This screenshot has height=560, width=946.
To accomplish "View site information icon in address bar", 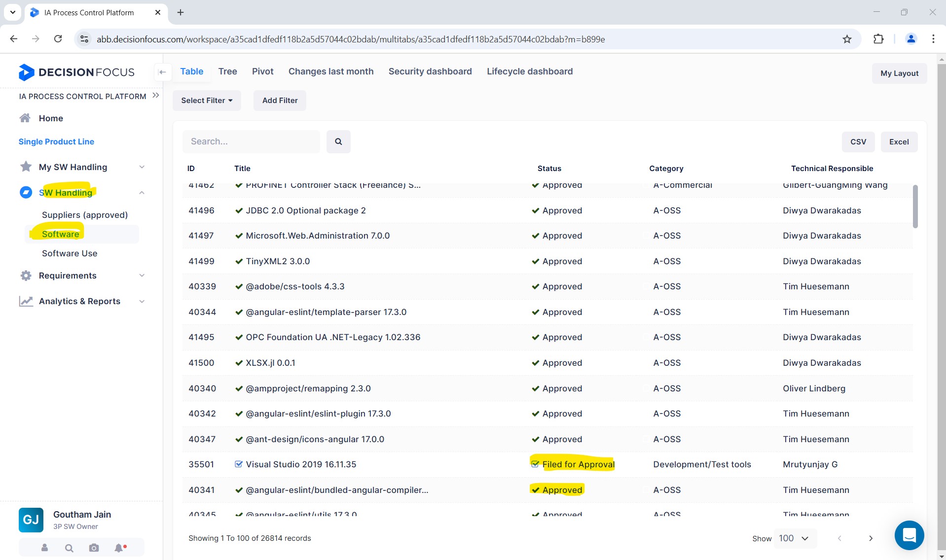I will coord(85,39).
